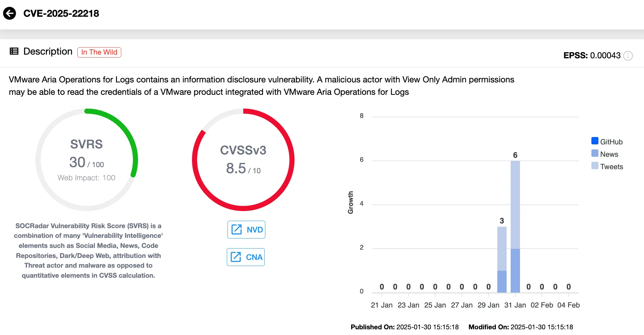Click the Web Impact: 100 text
The width and height of the screenshot is (644, 335).
(86, 178)
